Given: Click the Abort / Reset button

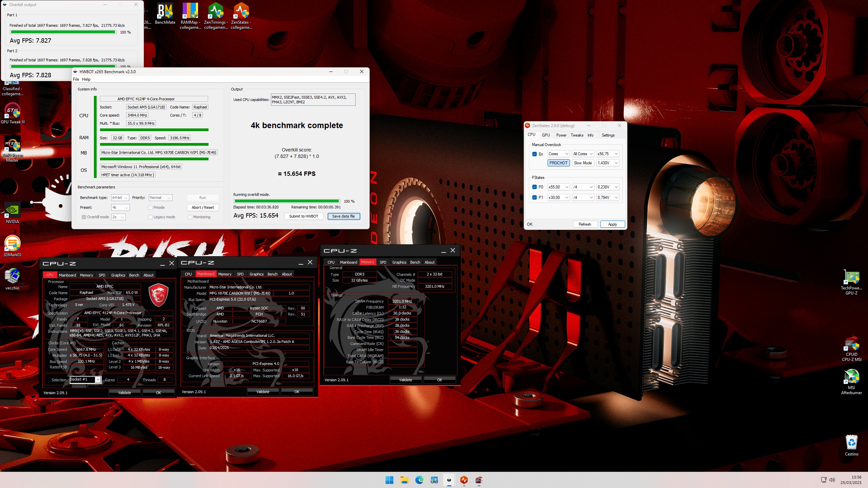Looking at the screenshot, I should pyautogui.click(x=202, y=207).
